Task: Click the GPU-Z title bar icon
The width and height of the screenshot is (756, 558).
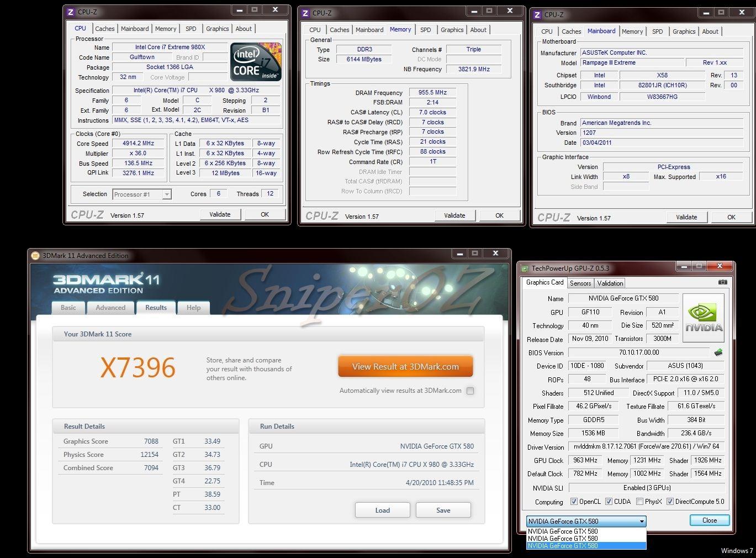Action: (x=525, y=269)
